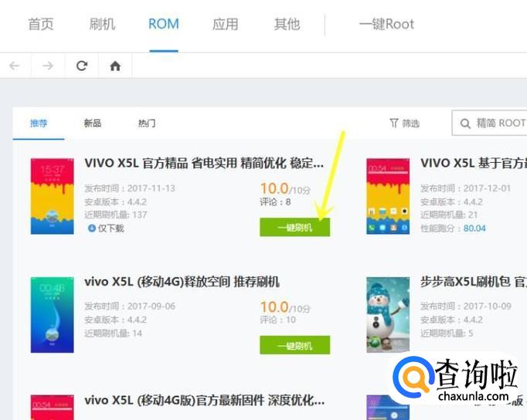527x420 pixels.
Task: Open VIVO X5L 官方精品 ROM title link
Action: tap(204, 164)
